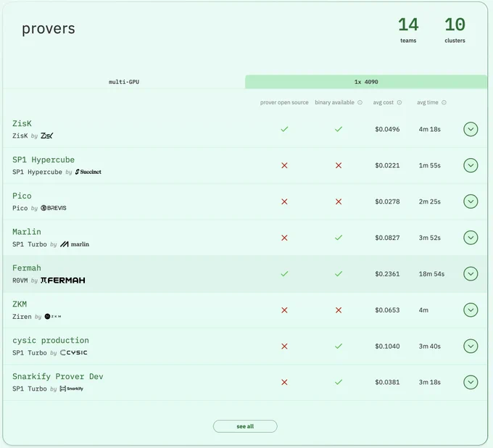Click SP1 Hypercube open source red cross
This screenshot has width=493, height=448.
(284, 165)
